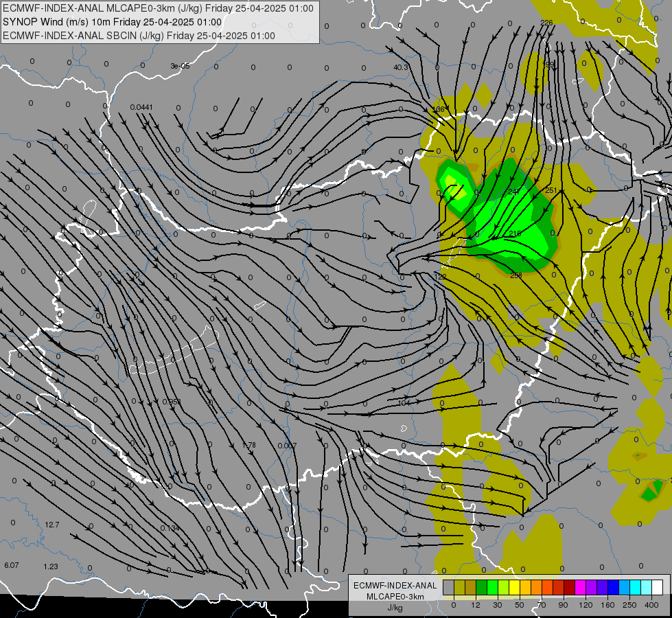
Task: Pick the white swatch ending the legend
Action: [657, 587]
